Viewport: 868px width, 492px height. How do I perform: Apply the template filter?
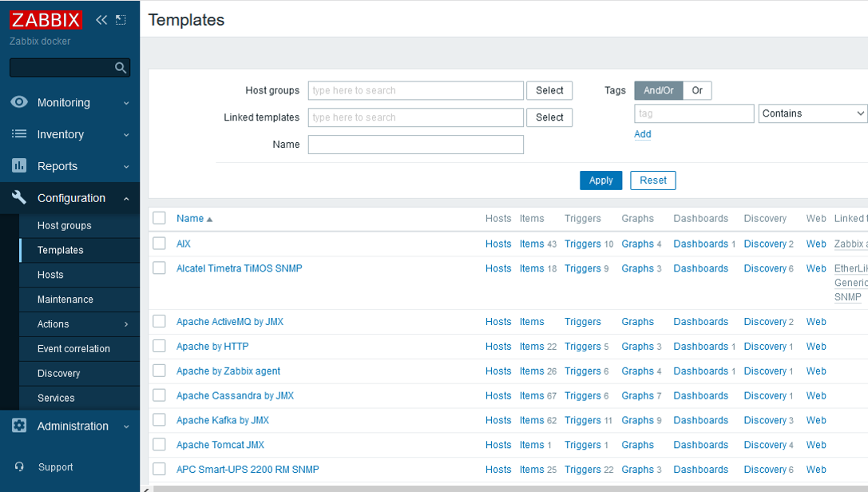[x=600, y=181]
